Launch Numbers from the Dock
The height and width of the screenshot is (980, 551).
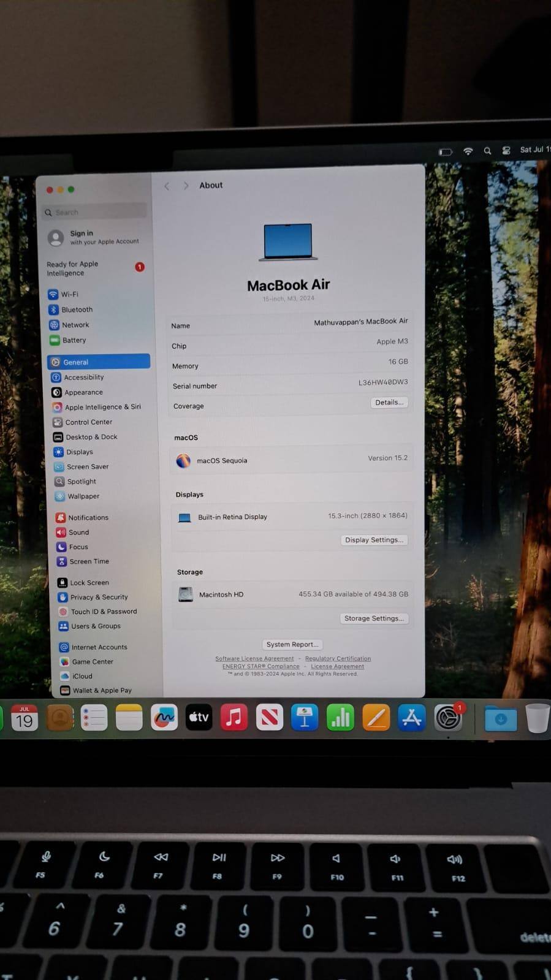[340, 718]
